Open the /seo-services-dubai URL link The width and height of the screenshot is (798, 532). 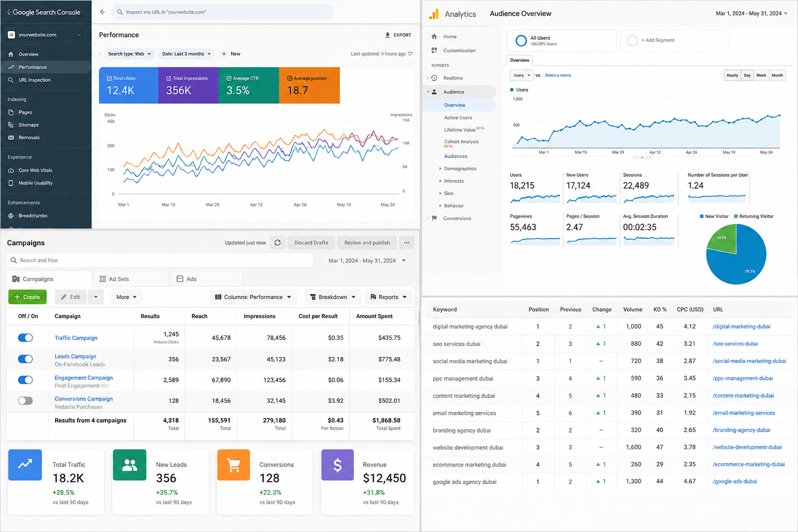tap(735, 344)
